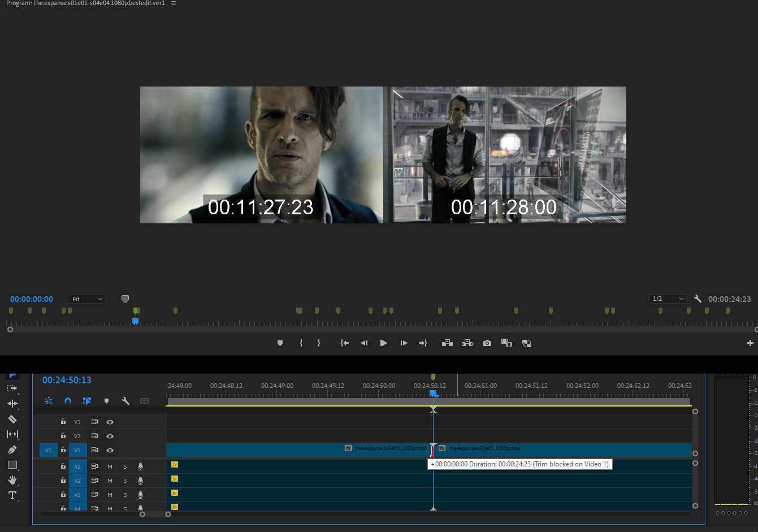Step forward one frame
The height and width of the screenshot is (532, 758).
404,343
